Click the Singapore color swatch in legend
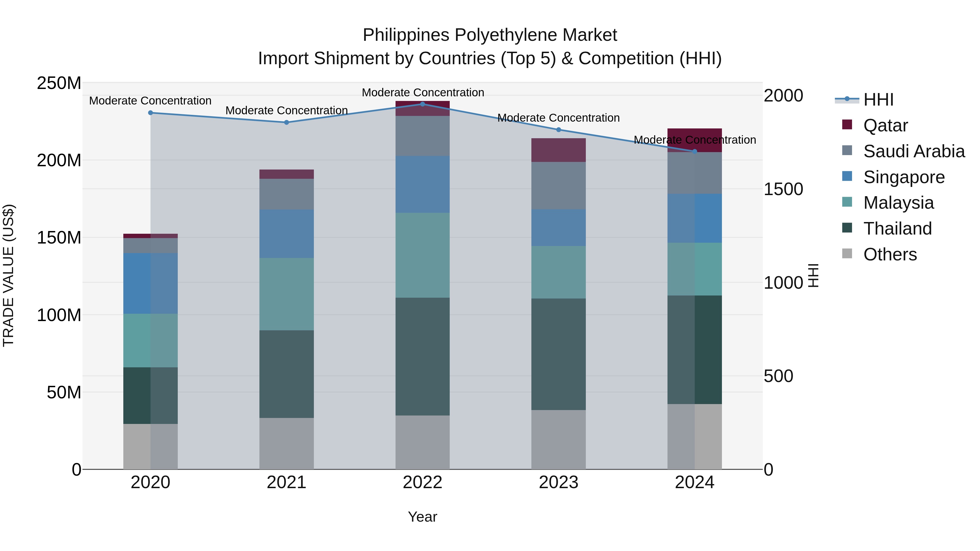The image size is (980, 551). click(x=847, y=176)
